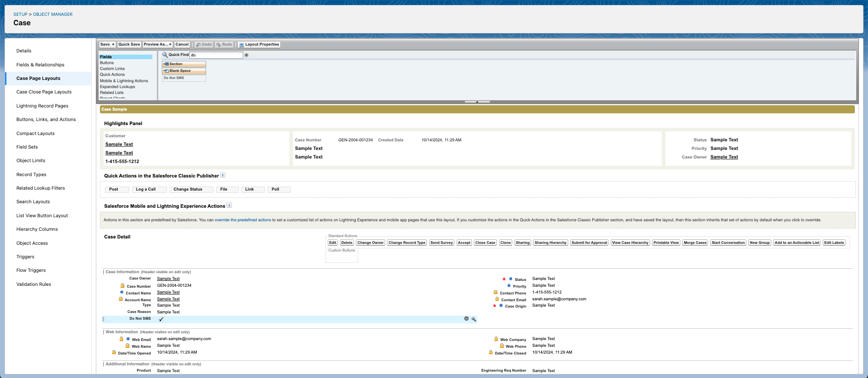Viewport: 868px width, 378px height.
Task: Clear the Quick Find search text
Action: [246, 55]
